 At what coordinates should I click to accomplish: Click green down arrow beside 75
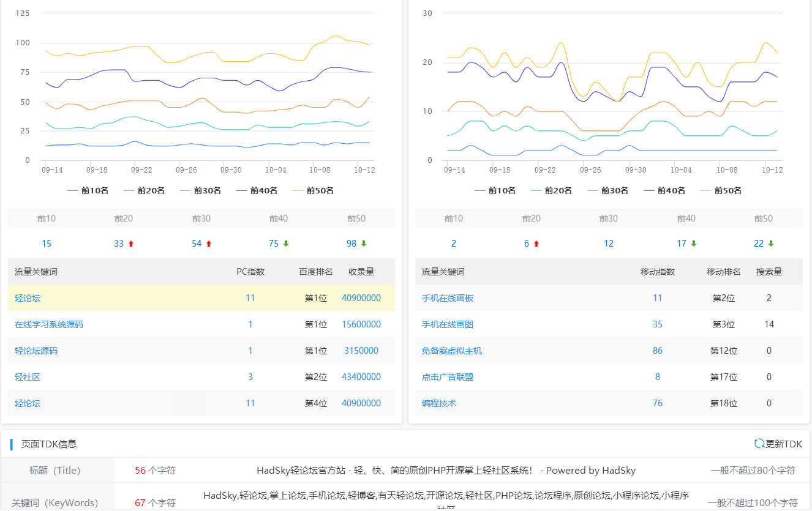coord(286,244)
